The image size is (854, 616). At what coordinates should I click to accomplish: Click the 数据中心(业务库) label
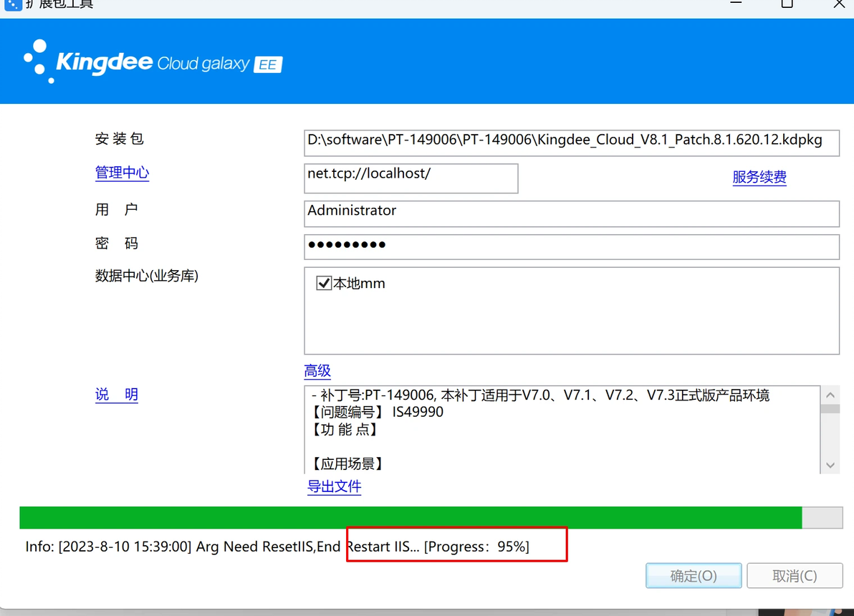pyautogui.click(x=146, y=276)
